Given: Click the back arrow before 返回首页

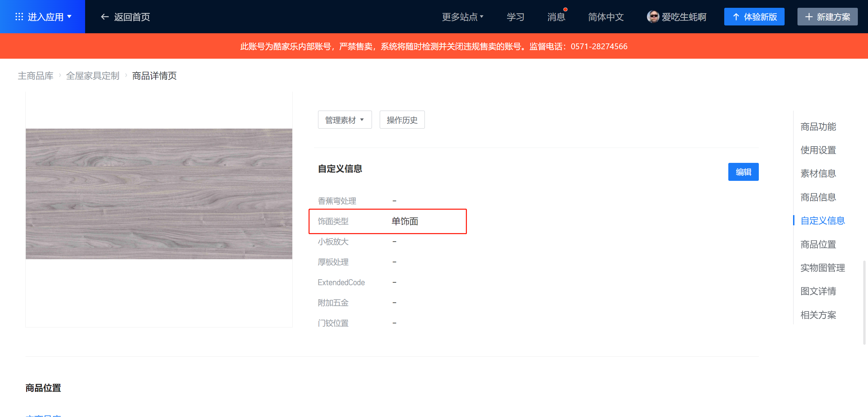Looking at the screenshot, I should pyautogui.click(x=105, y=17).
